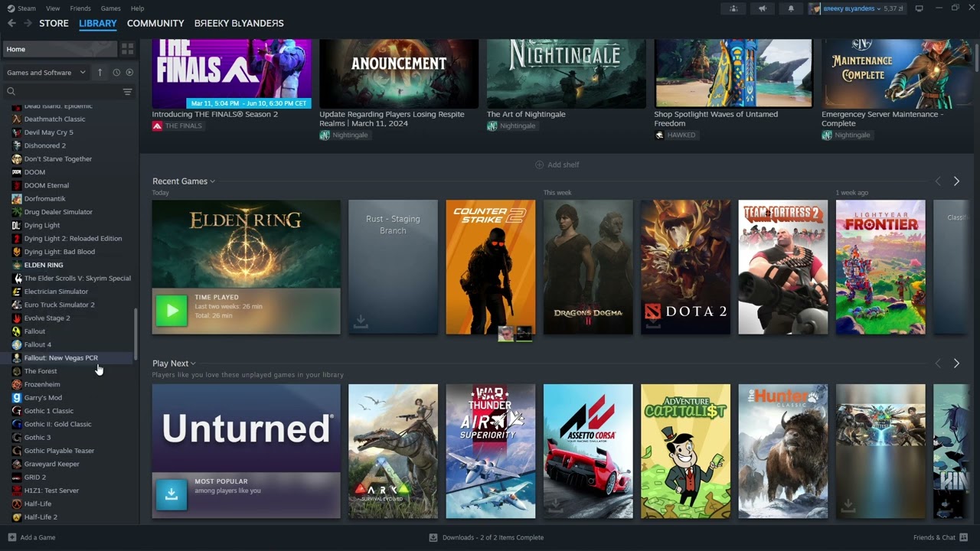The image size is (980, 551).
Task: Switch to the LIBRARY tab
Action: [98, 23]
